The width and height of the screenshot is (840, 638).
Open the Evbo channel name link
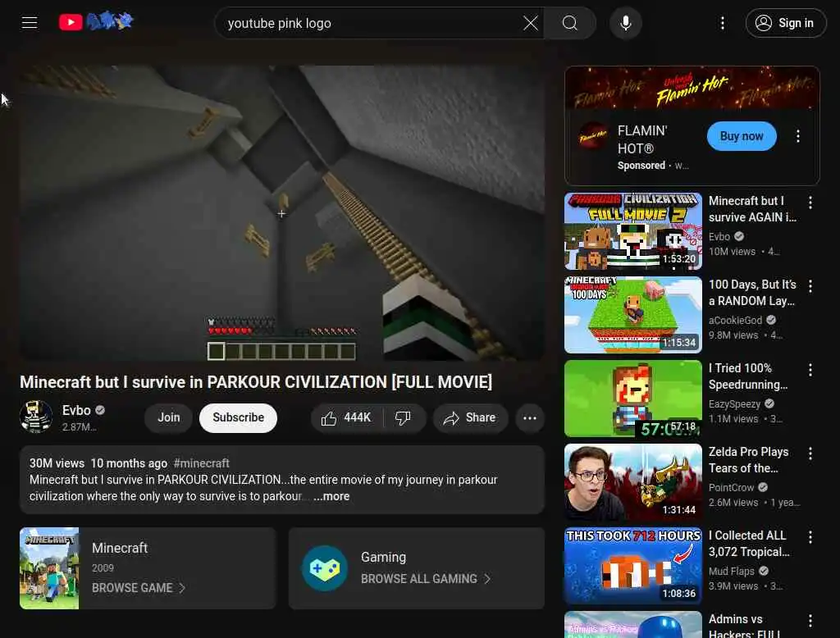point(76,410)
